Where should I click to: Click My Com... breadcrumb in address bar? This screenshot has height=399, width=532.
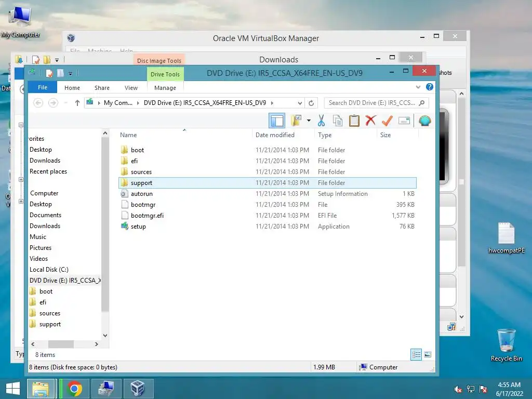point(118,103)
